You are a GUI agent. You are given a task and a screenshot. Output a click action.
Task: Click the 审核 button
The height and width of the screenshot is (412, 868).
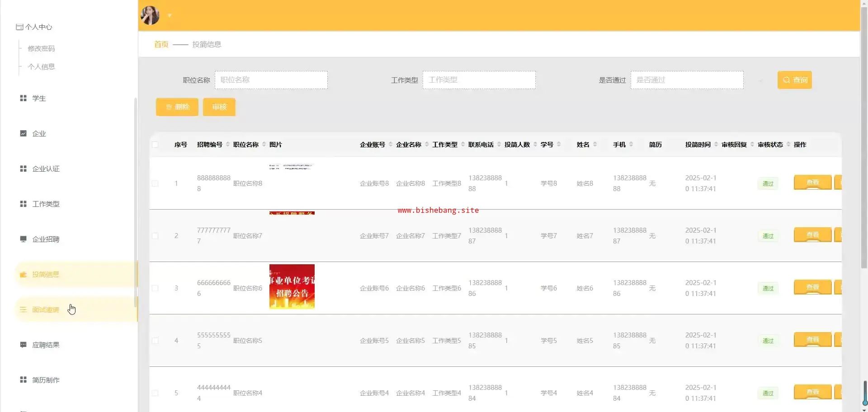(x=219, y=107)
